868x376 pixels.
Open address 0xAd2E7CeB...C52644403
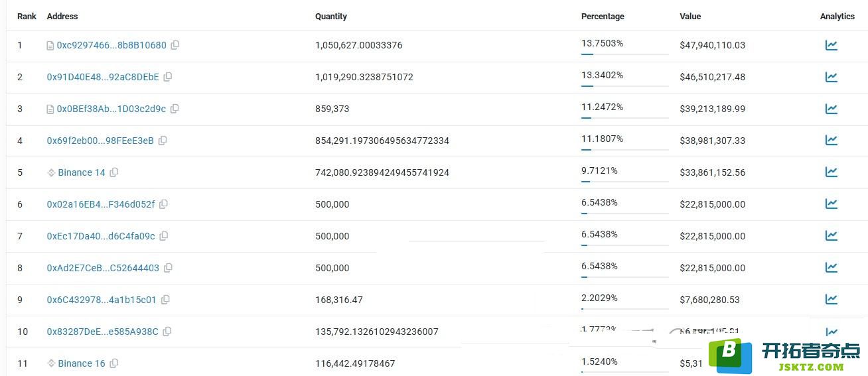(x=103, y=268)
